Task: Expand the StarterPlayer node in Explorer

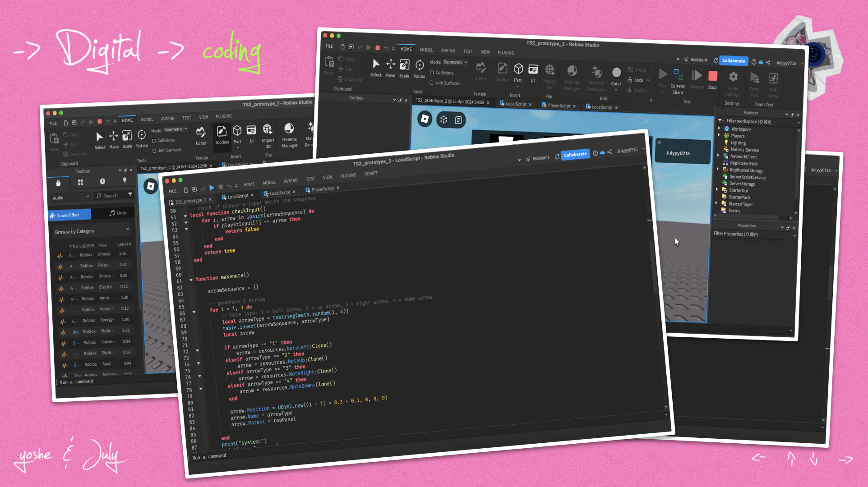Action: (x=716, y=203)
